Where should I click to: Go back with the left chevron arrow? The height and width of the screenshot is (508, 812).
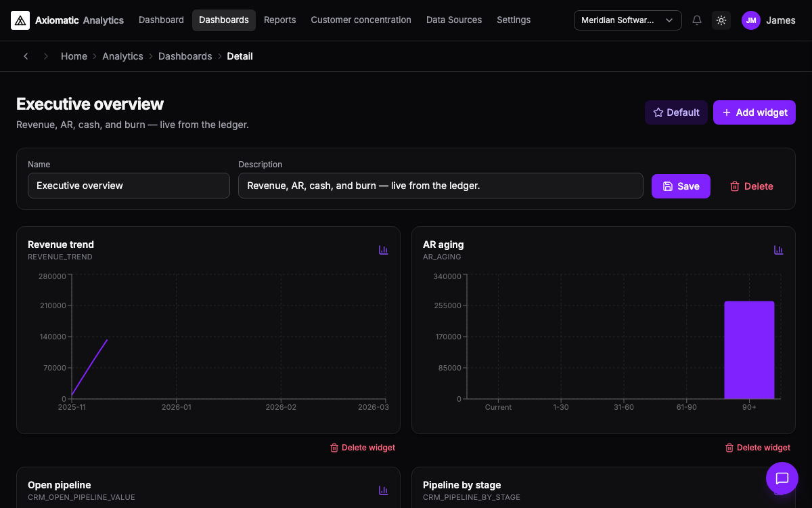pos(26,56)
